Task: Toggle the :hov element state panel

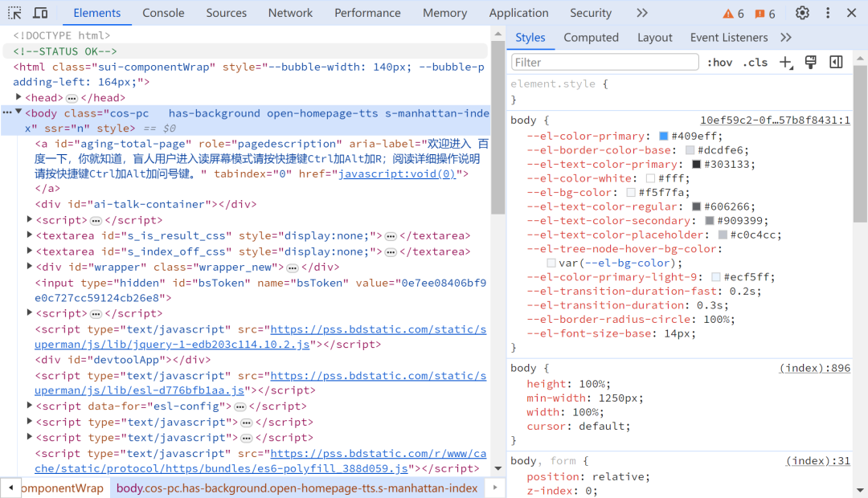Action: pyautogui.click(x=719, y=63)
